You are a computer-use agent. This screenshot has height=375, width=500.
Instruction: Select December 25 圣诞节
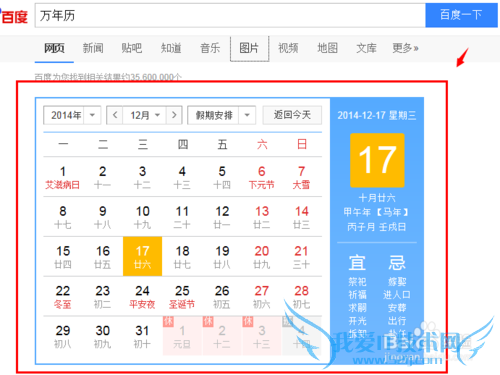(x=182, y=297)
